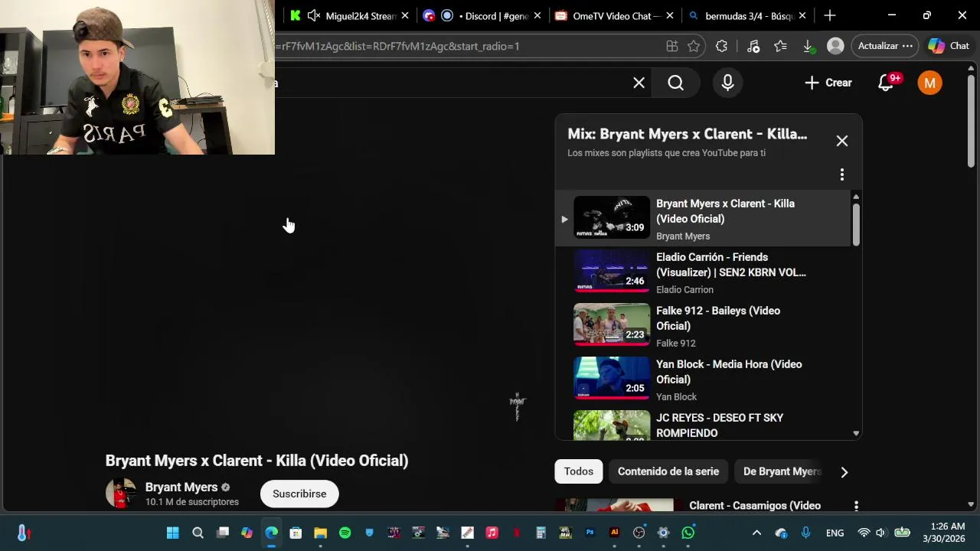Open Windows taskbar search
The width and height of the screenshot is (980, 551).
click(198, 533)
